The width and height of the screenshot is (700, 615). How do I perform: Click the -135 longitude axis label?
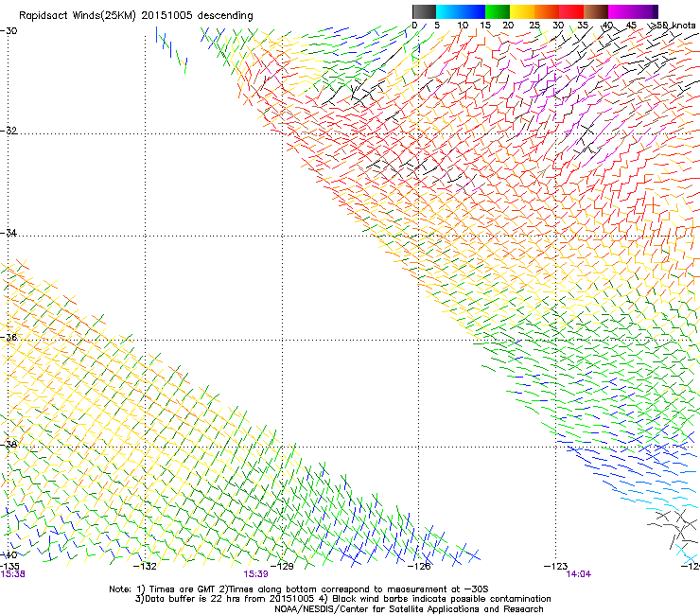pyautogui.click(x=9, y=567)
